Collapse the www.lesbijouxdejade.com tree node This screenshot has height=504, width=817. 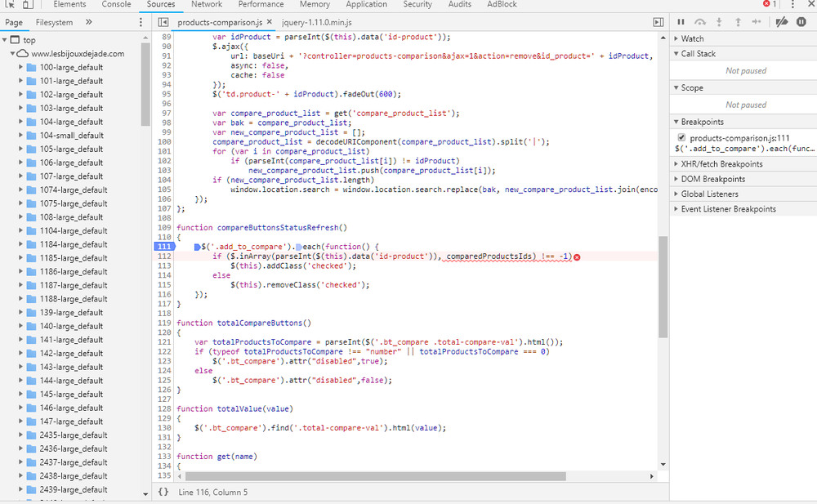(11, 51)
